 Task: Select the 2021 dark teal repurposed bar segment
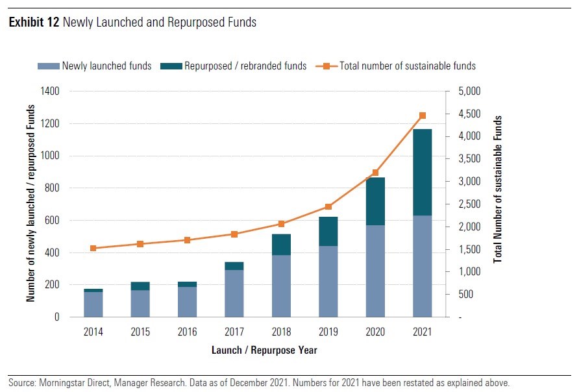pyautogui.click(x=422, y=172)
